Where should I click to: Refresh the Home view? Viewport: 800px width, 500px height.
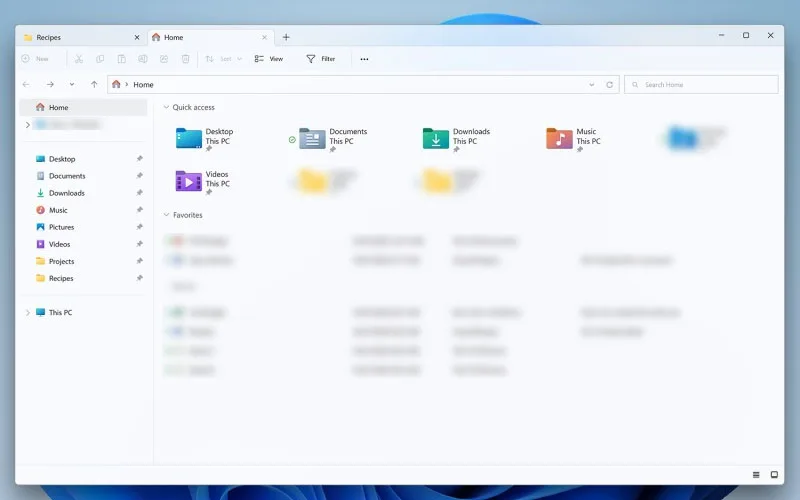point(609,85)
